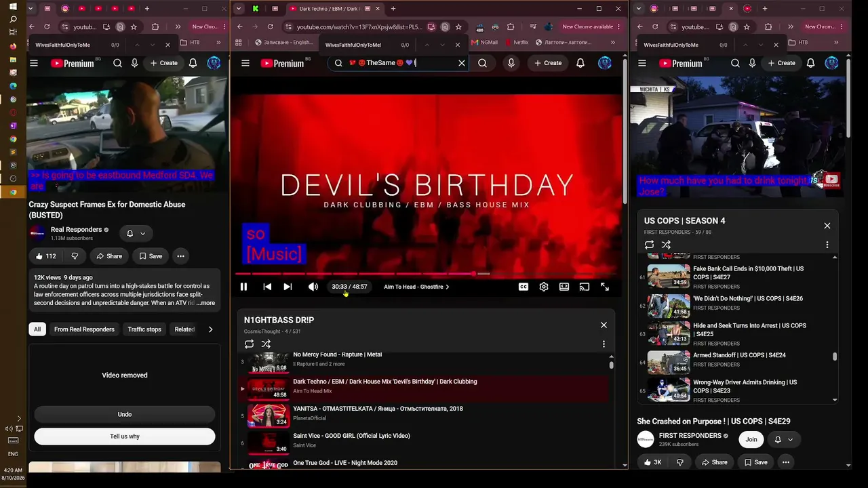
Task: Open the Netflix bookmark
Action: [515, 42]
